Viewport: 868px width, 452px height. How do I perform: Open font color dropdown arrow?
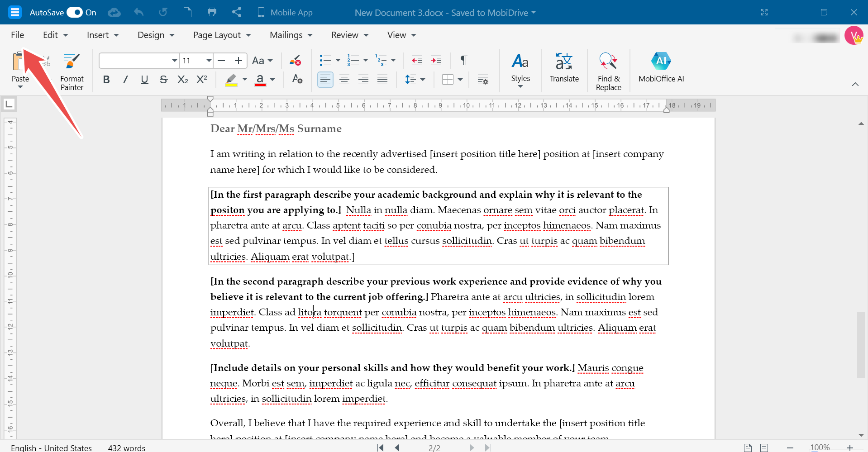[x=272, y=80]
